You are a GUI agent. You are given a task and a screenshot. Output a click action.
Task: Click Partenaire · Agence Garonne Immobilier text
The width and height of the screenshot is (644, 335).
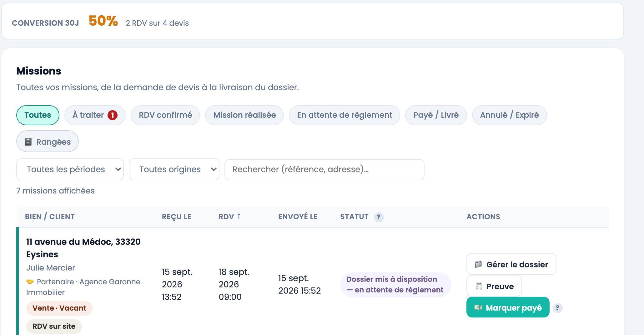click(x=83, y=287)
